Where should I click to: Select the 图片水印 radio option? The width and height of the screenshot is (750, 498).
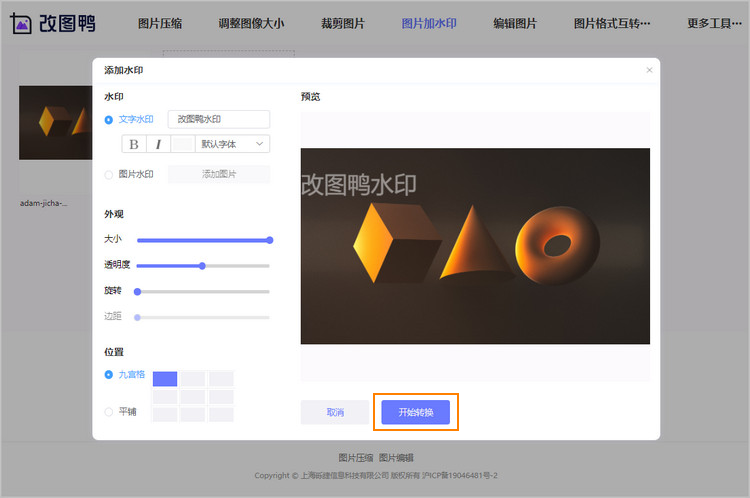click(109, 175)
